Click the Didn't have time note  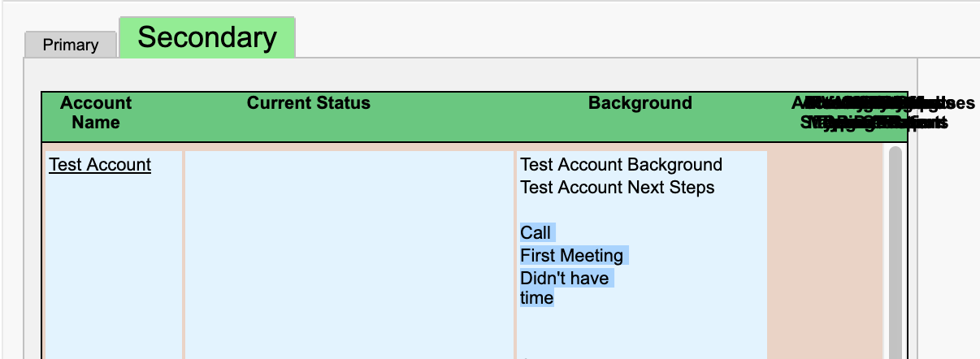click(566, 288)
